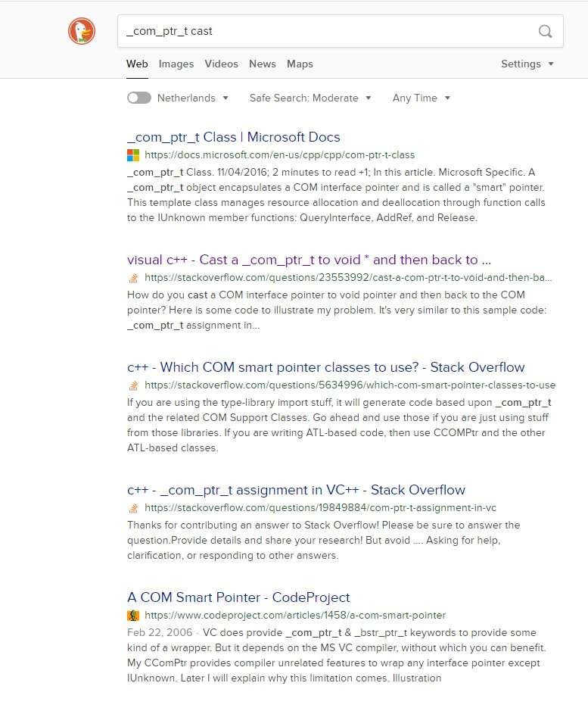The image size is (588, 711).
Task: Switch to the Images tab
Action: 176,64
